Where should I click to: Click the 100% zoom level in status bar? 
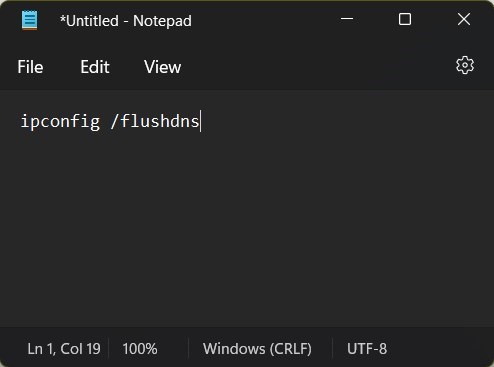140,349
